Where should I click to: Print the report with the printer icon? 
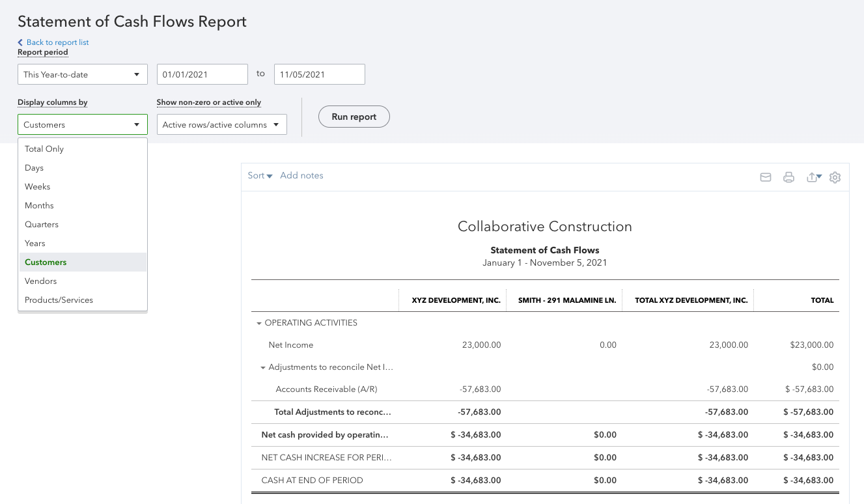[788, 176]
